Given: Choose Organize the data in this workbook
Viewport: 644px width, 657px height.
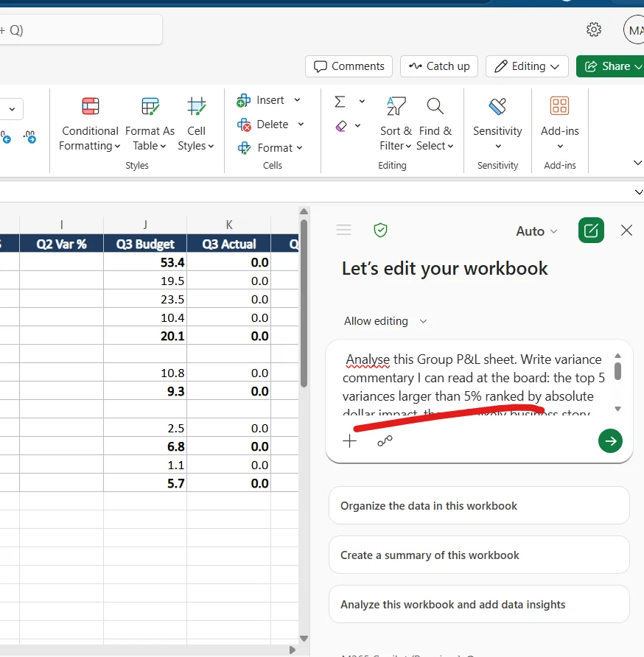Looking at the screenshot, I should (x=479, y=506).
